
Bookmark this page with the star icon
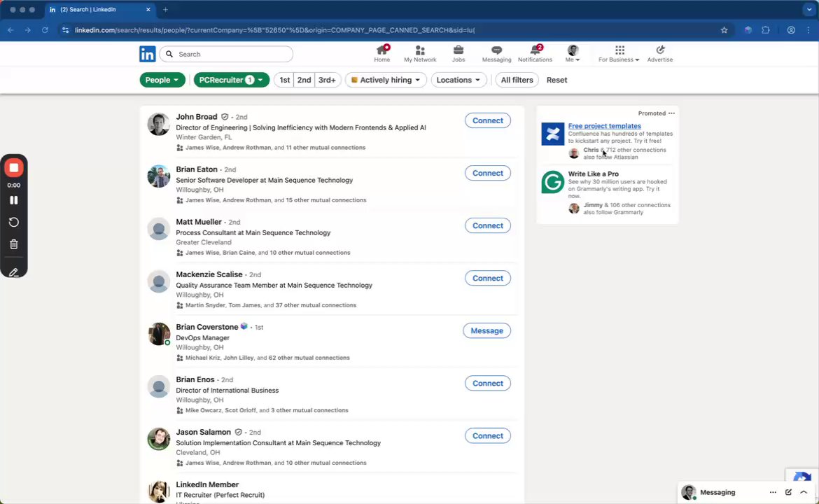724,30
